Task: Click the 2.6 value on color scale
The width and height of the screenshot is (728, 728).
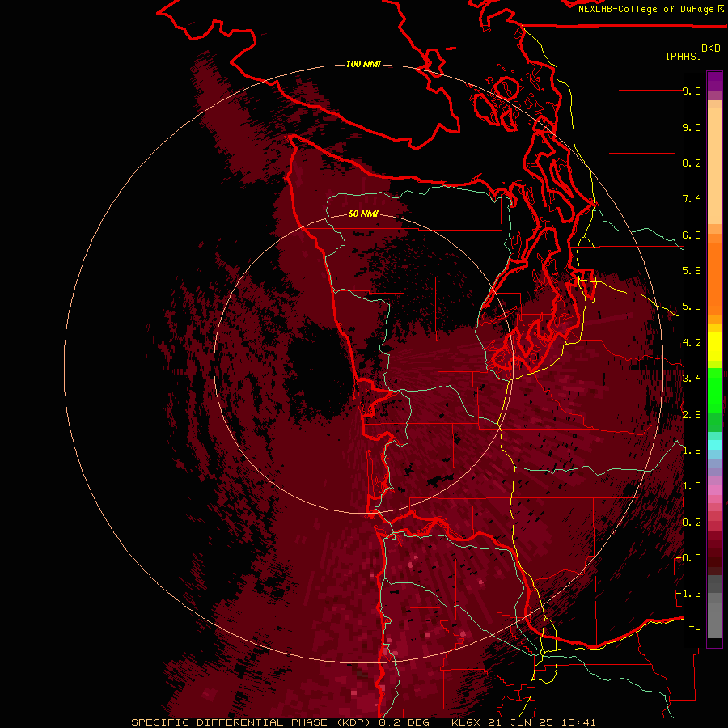Action: 692,414
